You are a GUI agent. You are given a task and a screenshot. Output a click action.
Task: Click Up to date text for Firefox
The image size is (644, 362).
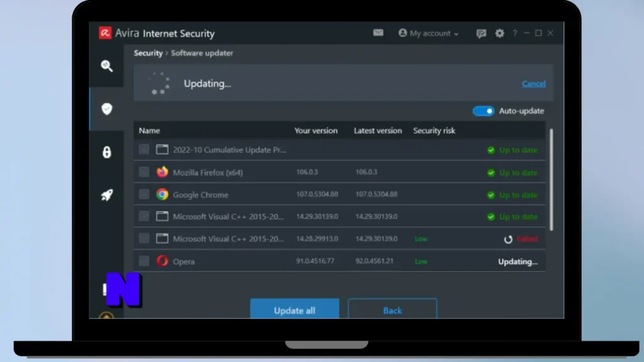518,173
